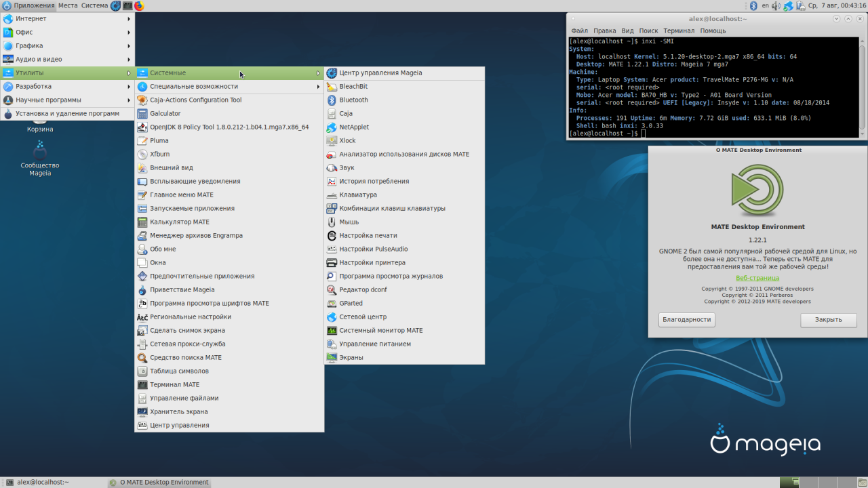Viewport: 868px width, 488px height.
Task: Open the Bluetooth menu entry
Action: click(405, 100)
